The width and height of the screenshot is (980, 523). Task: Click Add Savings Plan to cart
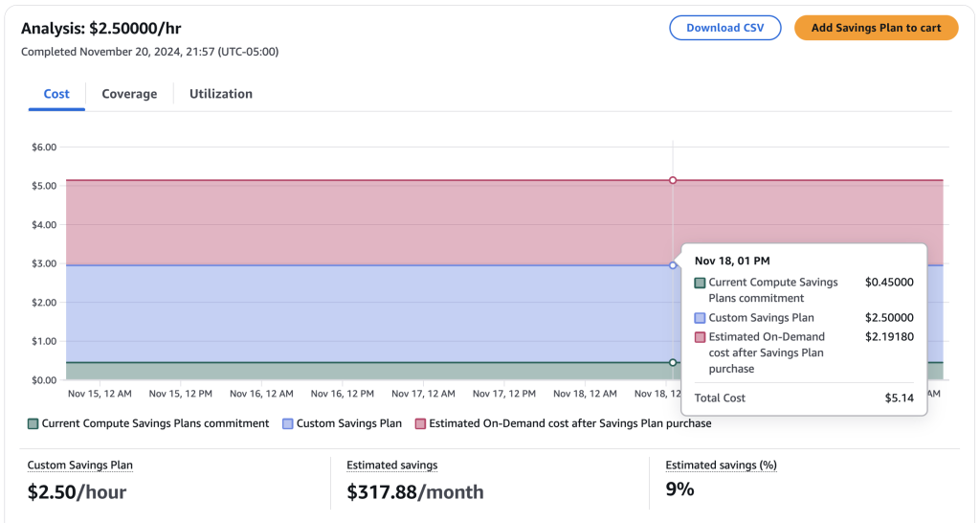coord(876,28)
